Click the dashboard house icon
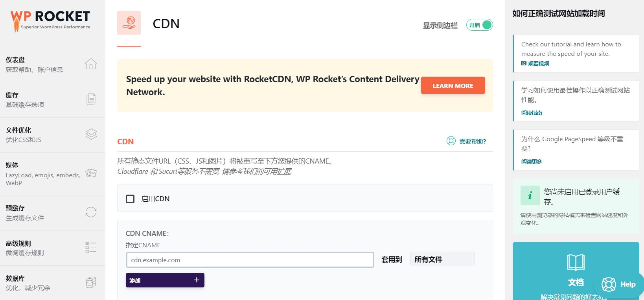This screenshot has height=300, width=644. coord(91,64)
